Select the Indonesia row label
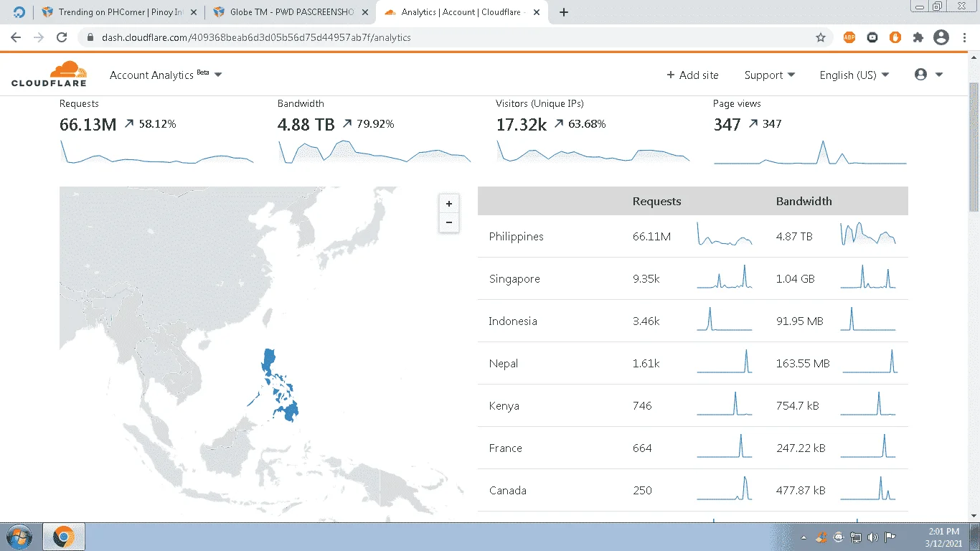This screenshot has width=980, height=551. pyautogui.click(x=513, y=321)
